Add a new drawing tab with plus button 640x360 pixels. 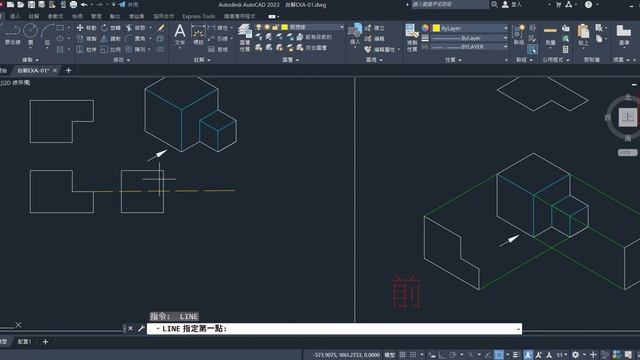69,70
